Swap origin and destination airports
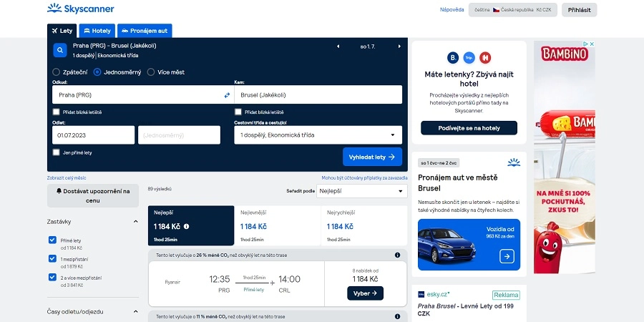This screenshot has width=644, height=322. (227, 95)
